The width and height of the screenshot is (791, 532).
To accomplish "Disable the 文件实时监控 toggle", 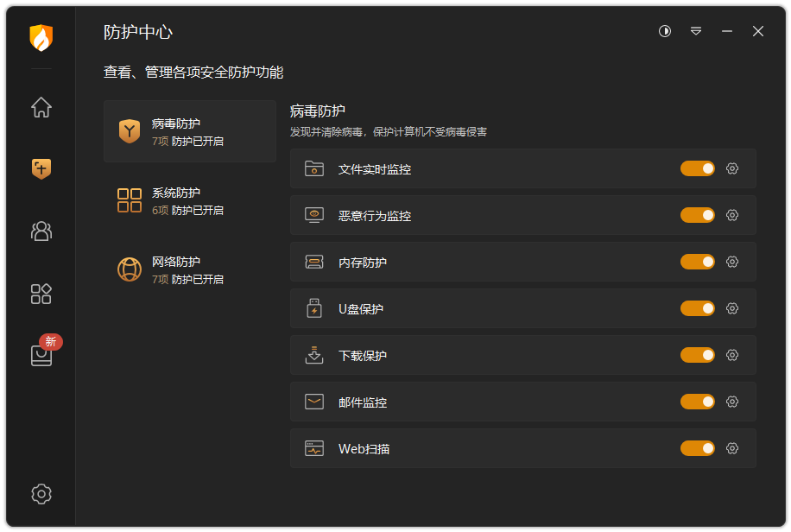I will (698, 168).
